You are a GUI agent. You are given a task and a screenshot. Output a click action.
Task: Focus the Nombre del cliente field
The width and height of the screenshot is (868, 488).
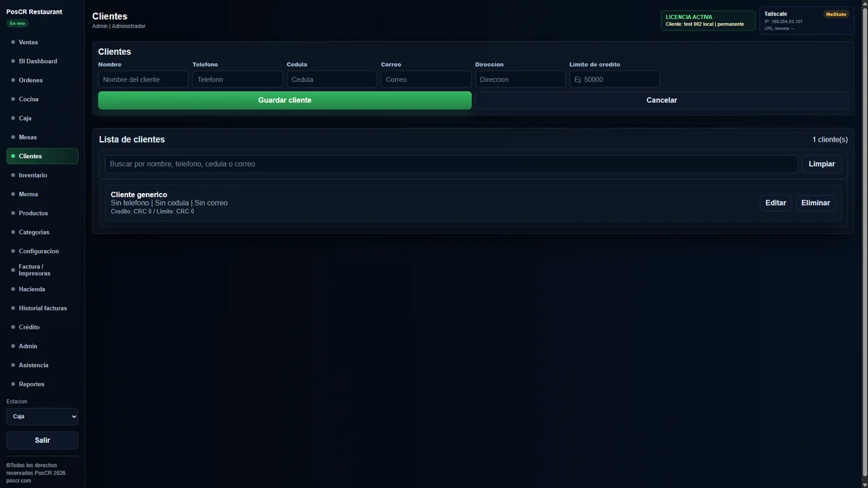point(143,79)
